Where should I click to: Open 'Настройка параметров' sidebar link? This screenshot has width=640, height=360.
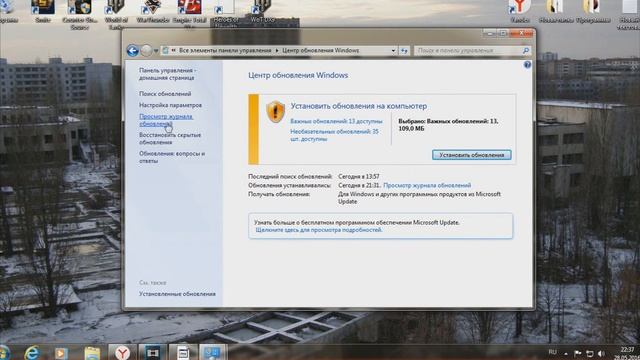click(x=170, y=105)
